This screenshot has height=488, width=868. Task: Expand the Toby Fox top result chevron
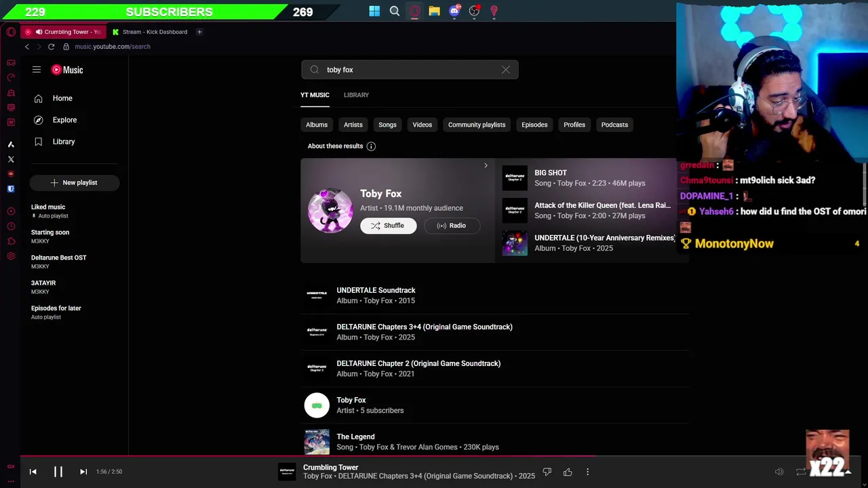point(486,165)
